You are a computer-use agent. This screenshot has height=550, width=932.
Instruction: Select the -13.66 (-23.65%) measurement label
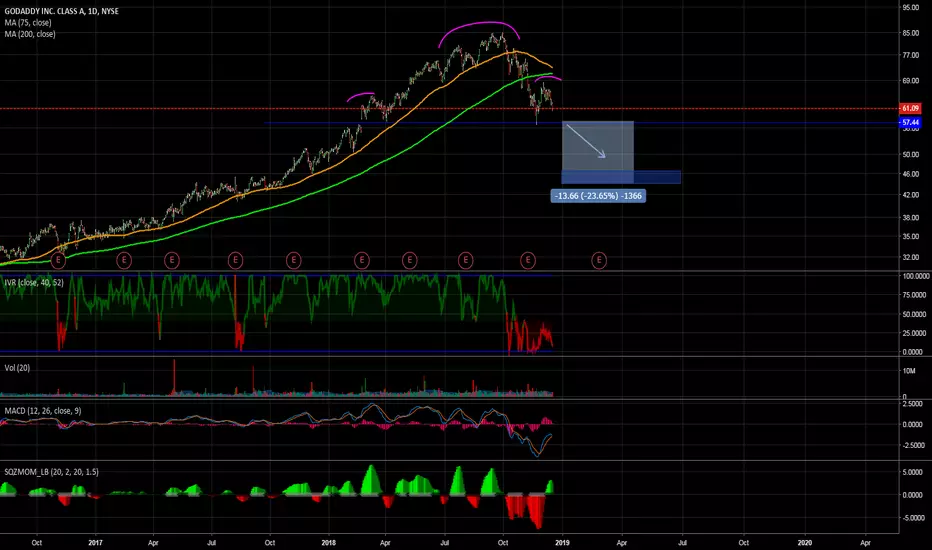(598, 196)
